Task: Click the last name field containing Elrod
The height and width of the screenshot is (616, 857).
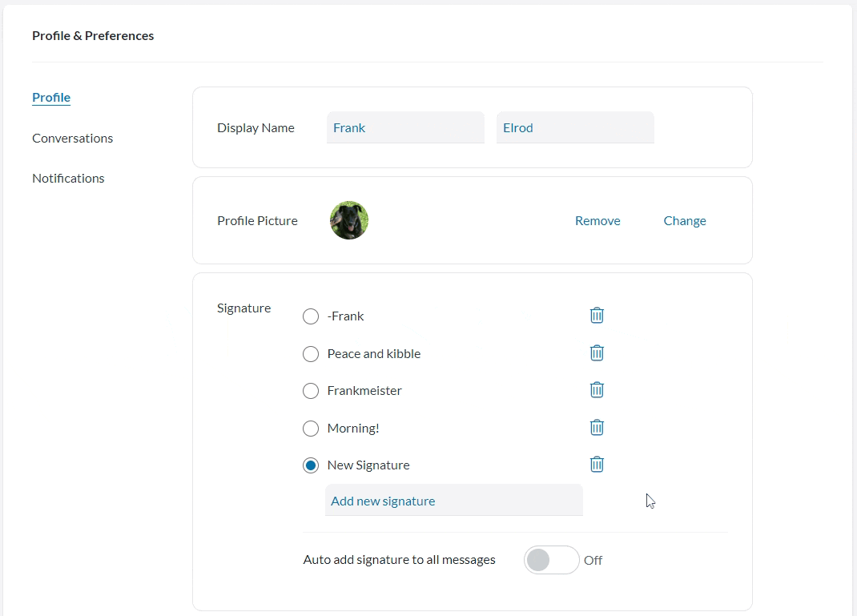Action: [x=575, y=128]
